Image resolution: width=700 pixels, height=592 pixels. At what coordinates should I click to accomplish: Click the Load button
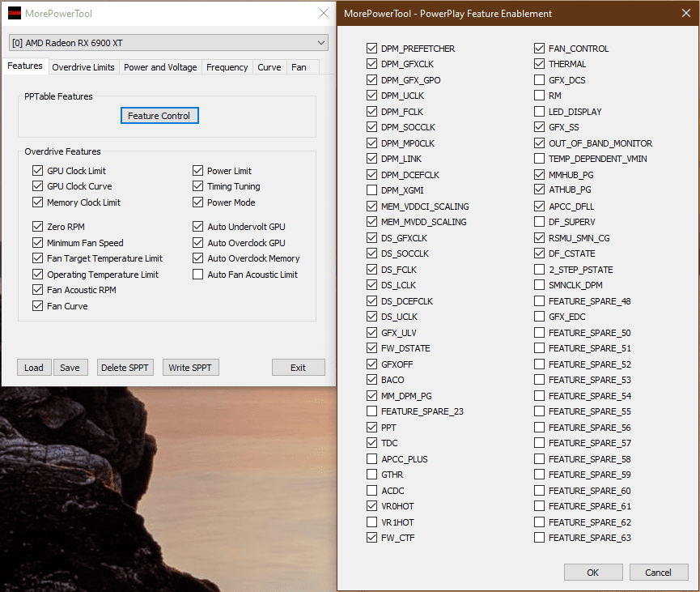point(34,368)
